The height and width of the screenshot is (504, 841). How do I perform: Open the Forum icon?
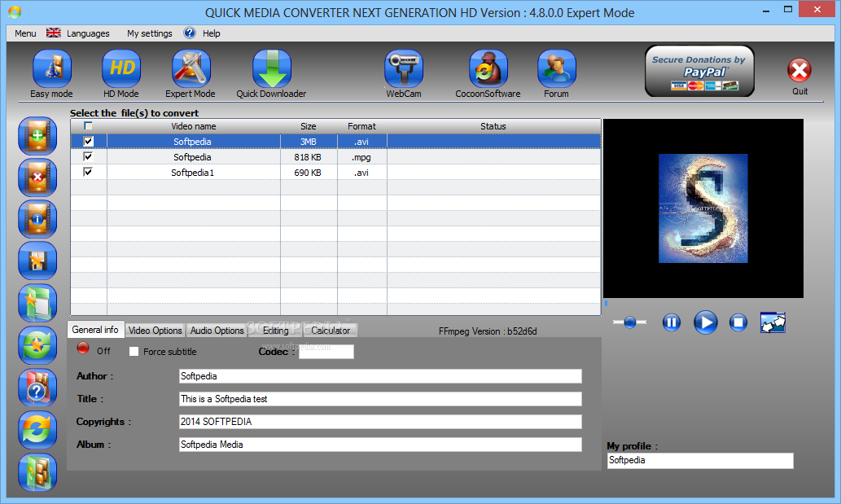557,68
